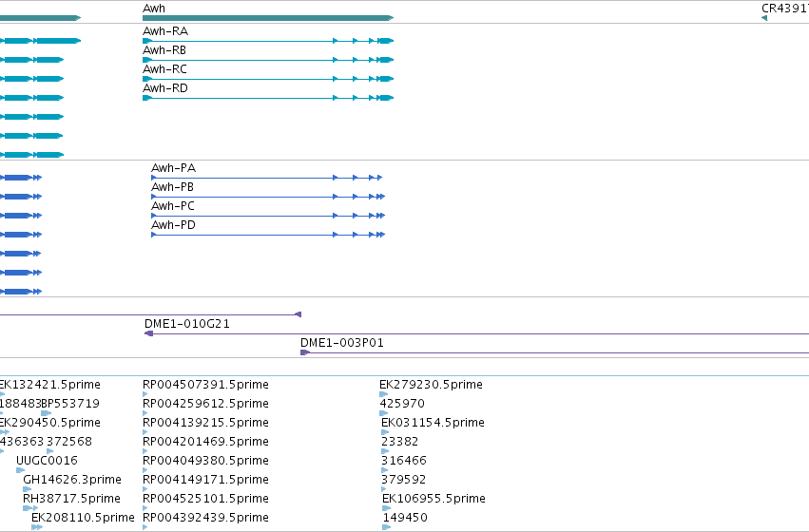809x532 pixels.
Task: Select the RP004525101.5prime label
Action: pos(206,499)
